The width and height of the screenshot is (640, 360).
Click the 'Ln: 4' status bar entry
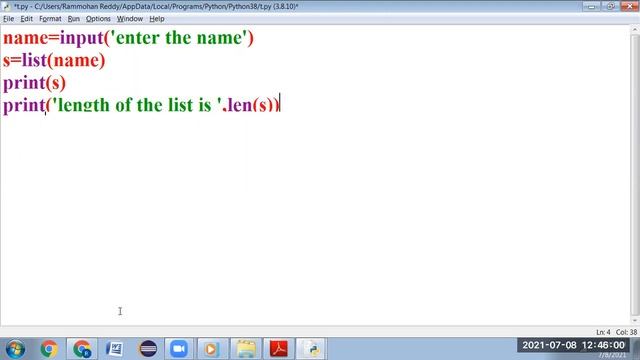click(x=603, y=332)
